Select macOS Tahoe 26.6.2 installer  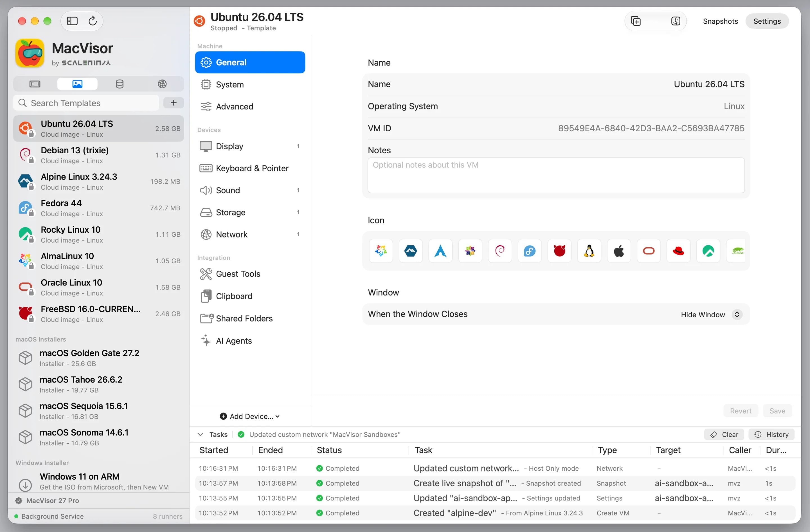[98, 384]
